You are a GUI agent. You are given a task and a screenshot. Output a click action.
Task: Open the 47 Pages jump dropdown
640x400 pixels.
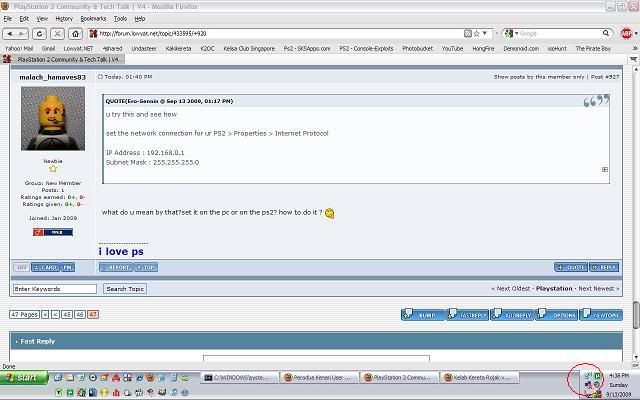[26, 314]
